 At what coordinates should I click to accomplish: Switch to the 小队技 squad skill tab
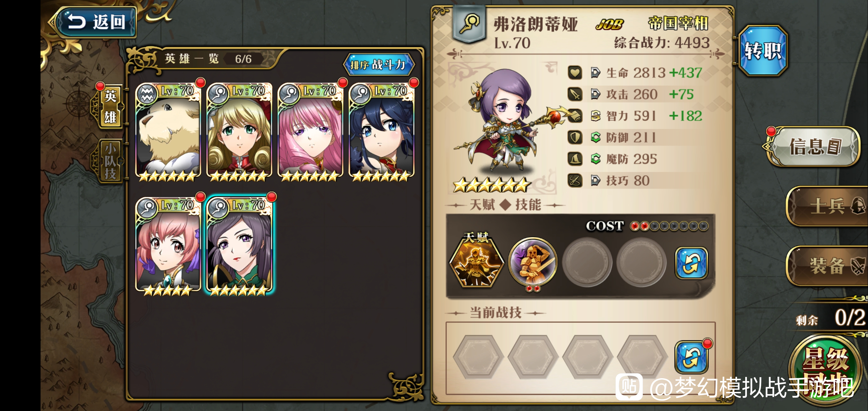tap(110, 161)
